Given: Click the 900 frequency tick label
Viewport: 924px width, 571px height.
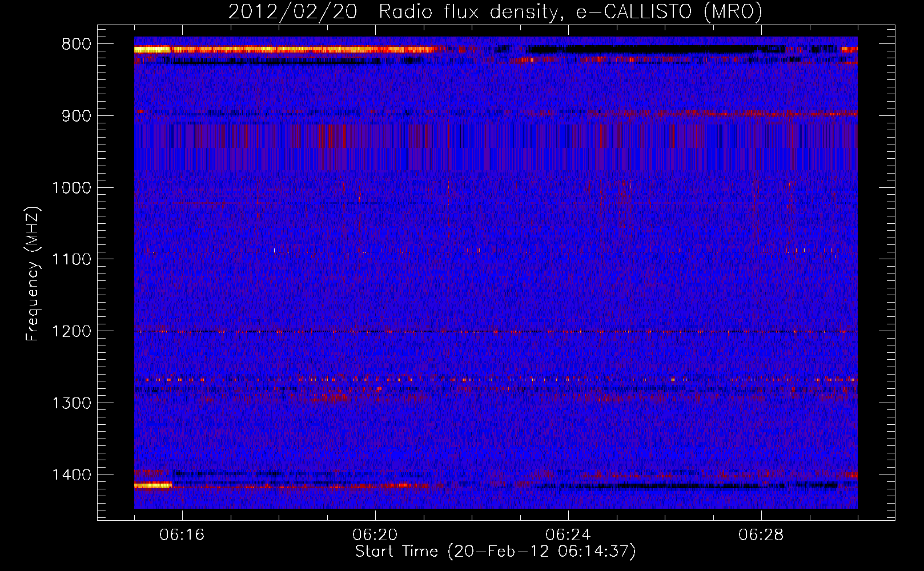Looking at the screenshot, I should click(x=76, y=116).
